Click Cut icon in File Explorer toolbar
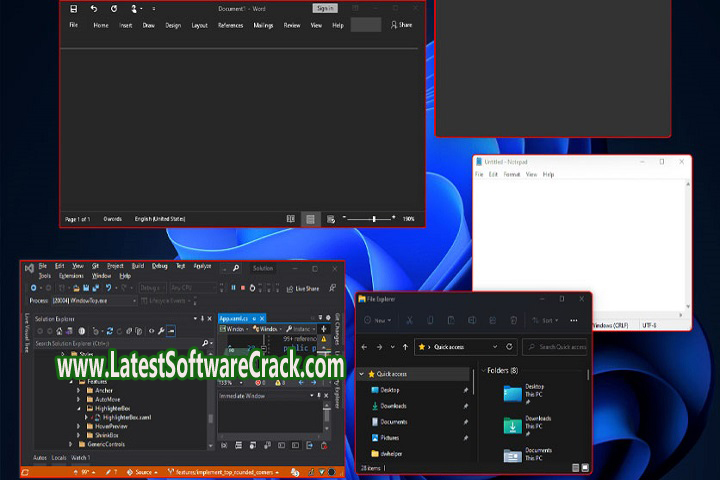The height and width of the screenshot is (480, 720). pyautogui.click(x=409, y=321)
